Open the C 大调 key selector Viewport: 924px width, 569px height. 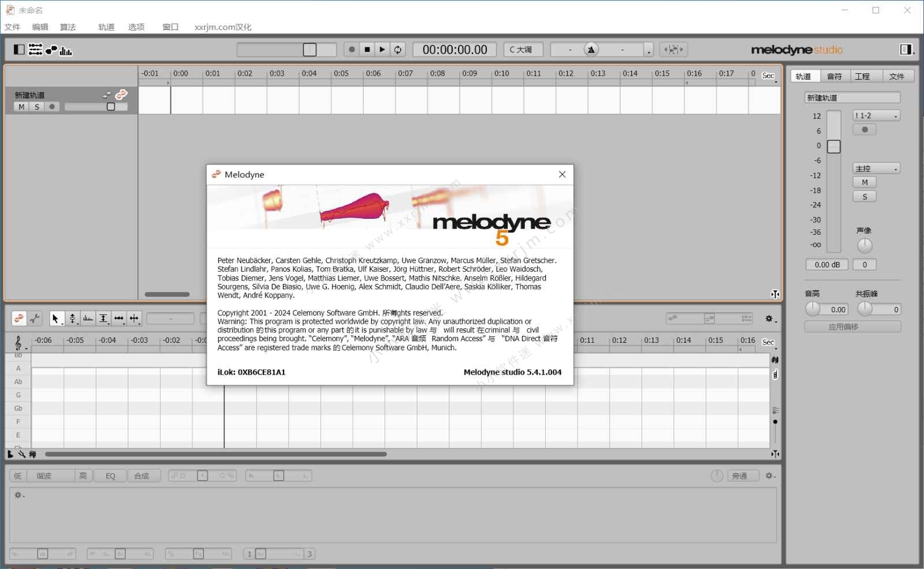click(x=523, y=50)
